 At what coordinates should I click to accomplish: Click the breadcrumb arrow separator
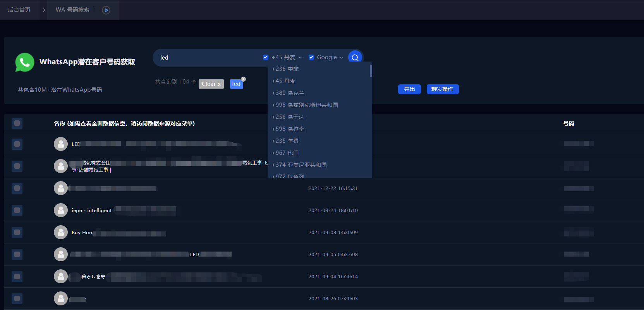tap(44, 10)
